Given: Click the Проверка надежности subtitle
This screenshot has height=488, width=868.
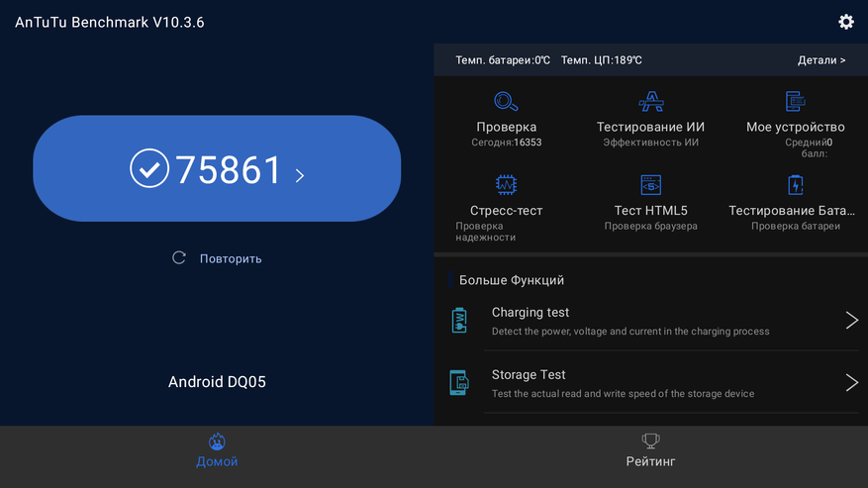Looking at the screenshot, I should click(486, 232).
